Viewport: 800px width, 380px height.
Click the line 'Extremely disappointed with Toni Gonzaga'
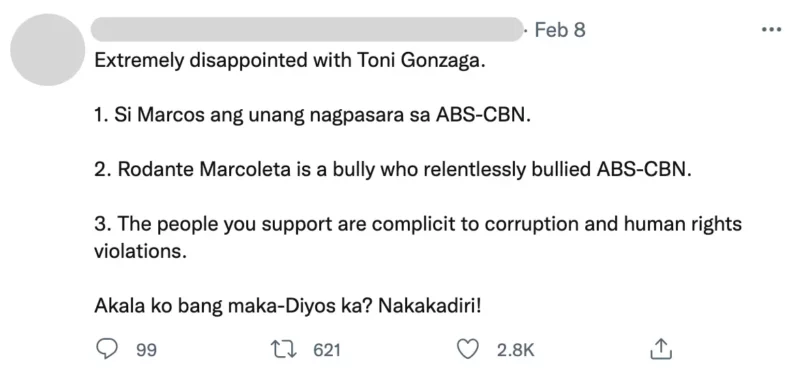pos(289,62)
